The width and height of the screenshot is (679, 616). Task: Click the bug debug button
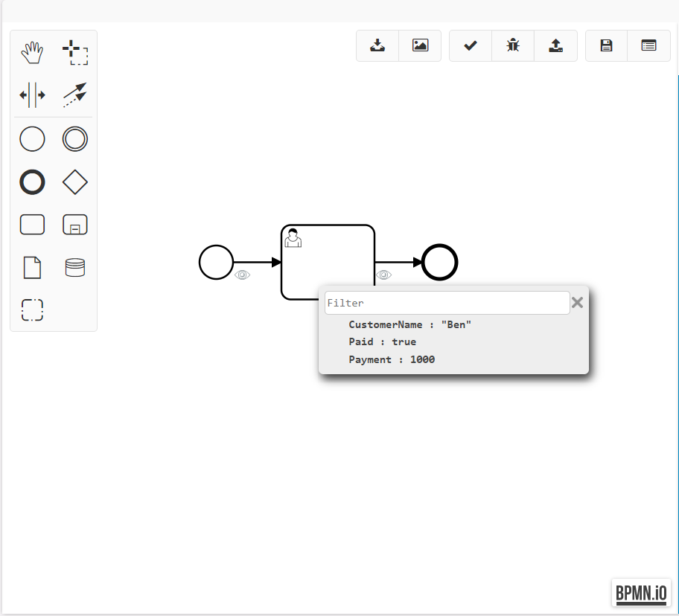pos(513,45)
